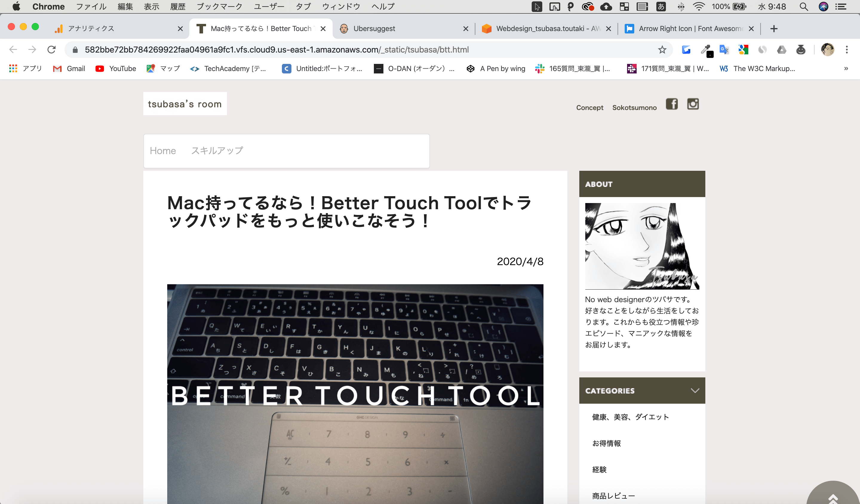
Task: Open Chrome's three-dot menu
Action: (x=847, y=50)
